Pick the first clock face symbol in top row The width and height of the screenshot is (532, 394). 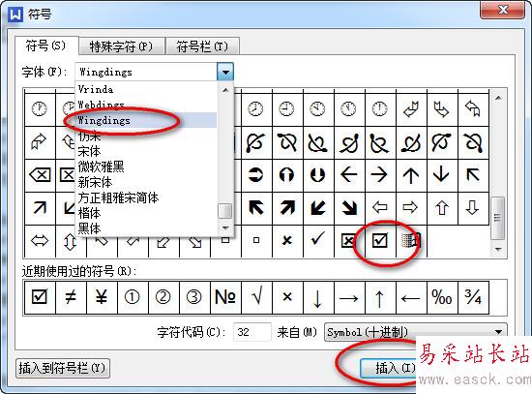click(40, 109)
